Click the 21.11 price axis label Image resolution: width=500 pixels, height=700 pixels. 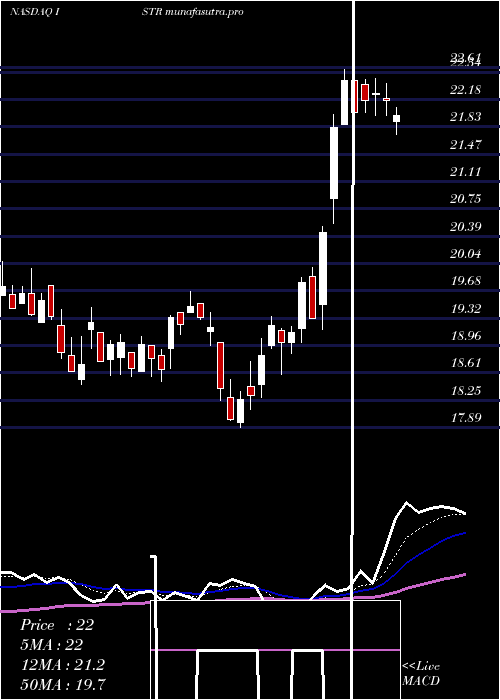coord(465,171)
